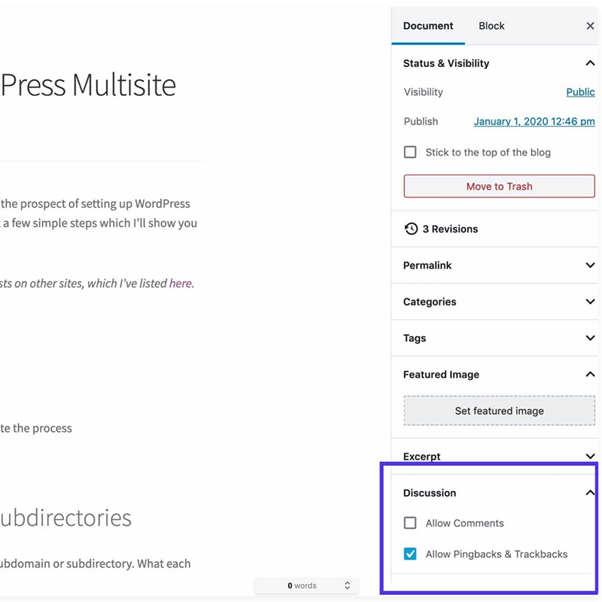Click the word count stepper arrows
The width and height of the screenshot is (602, 602).
point(347,585)
